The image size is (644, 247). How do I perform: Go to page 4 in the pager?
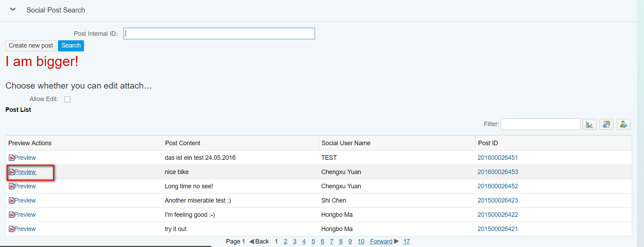[x=304, y=241]
